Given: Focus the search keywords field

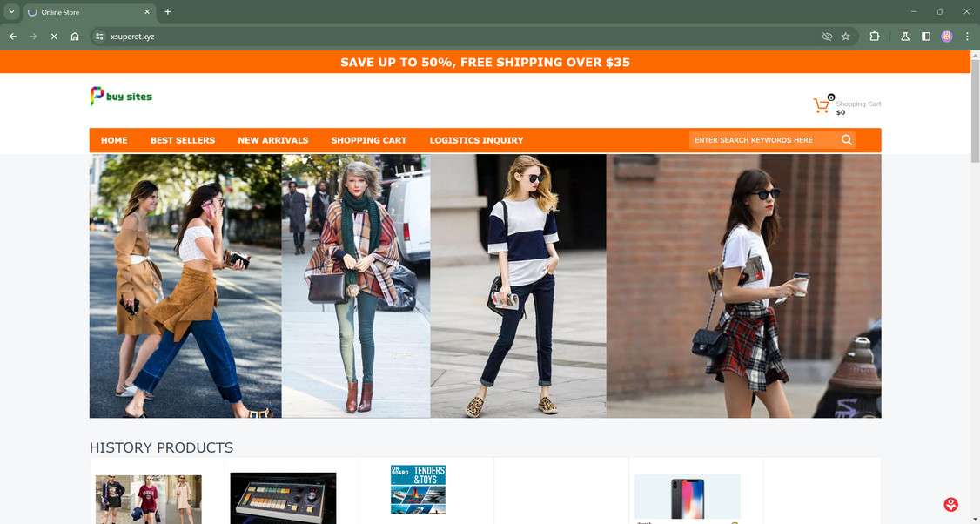Looking at the screenshot, I should pos(764,140).
